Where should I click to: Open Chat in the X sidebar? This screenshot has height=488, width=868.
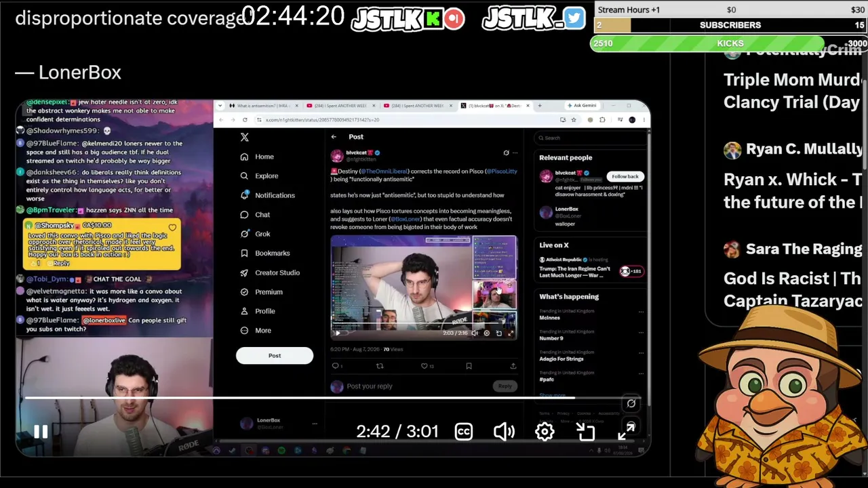pos(255,215)
